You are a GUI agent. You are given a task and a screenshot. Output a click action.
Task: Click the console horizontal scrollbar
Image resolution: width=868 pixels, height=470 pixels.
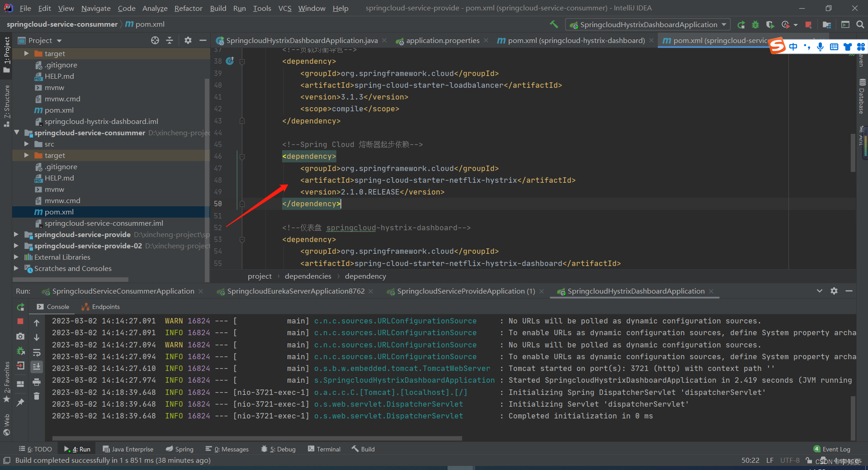pyautogui.click(x=257, y=438)
